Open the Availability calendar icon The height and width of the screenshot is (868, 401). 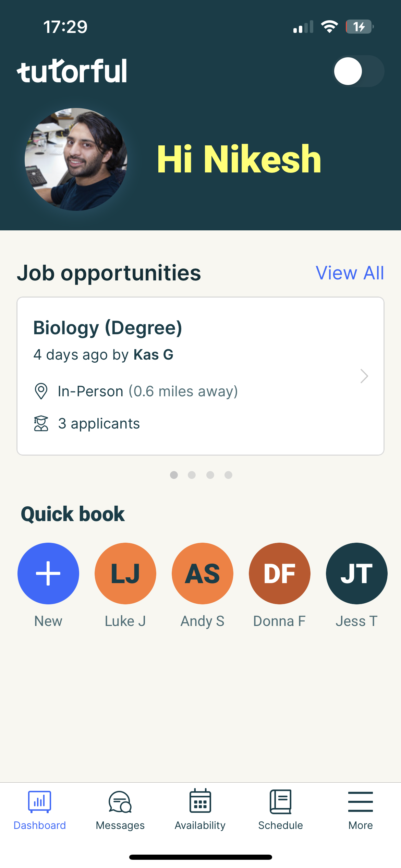pyautogui.click(x=200, y=801)
